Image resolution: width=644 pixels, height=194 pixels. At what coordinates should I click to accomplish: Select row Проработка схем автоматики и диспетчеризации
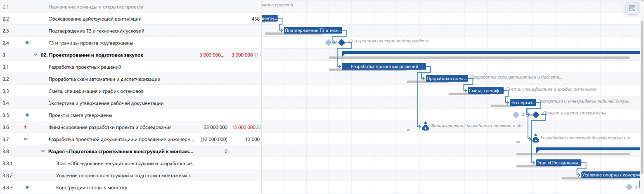(130, 79)
